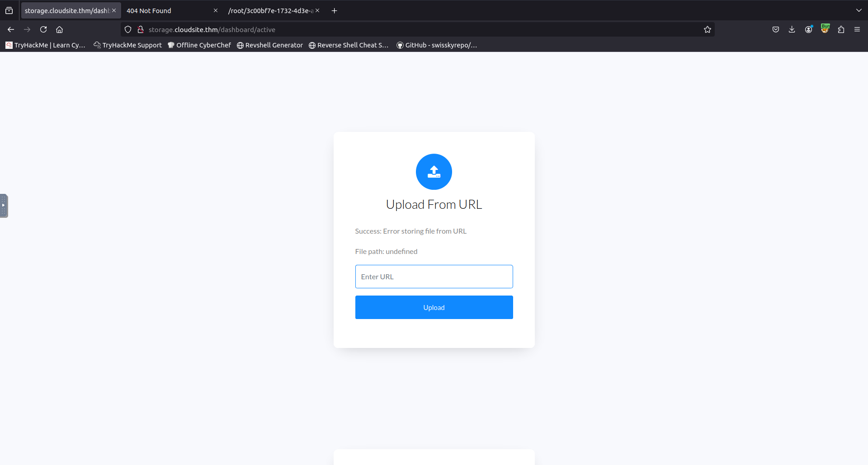The image size is (868, 465).
Task: Click the blue Upload button
Action: [434, 307]
